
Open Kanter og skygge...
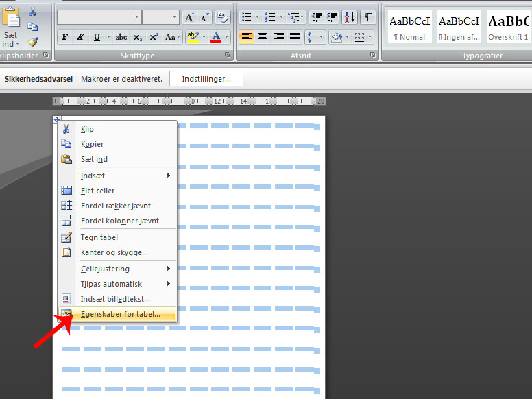117,252
